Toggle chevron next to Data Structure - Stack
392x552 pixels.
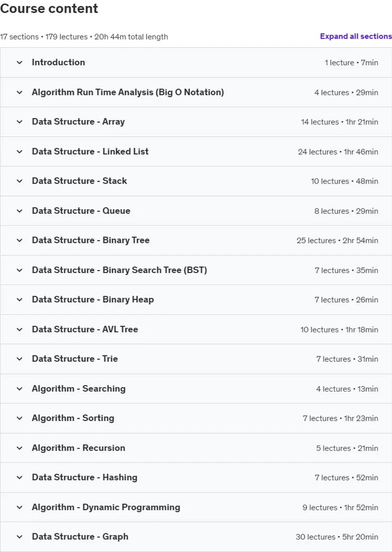[20, 181]
